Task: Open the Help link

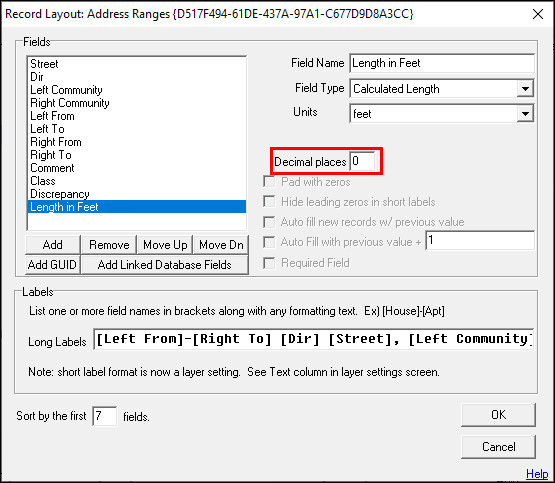Action: [x=537, y=473]
